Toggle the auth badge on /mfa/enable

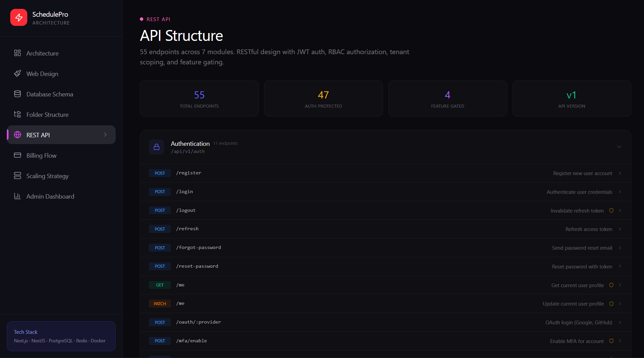point(611,341)
